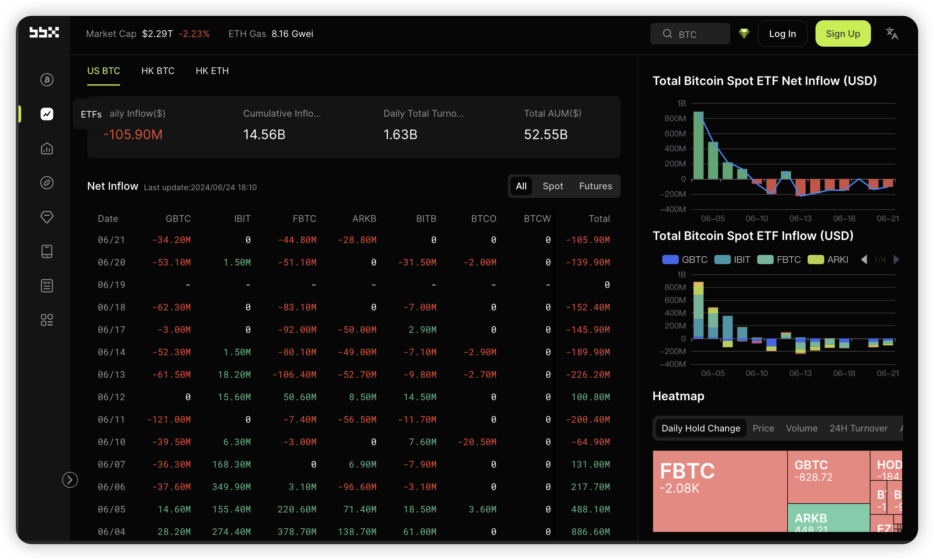Click the GBTC heatmap tile
934x560 pixels.
coord(829,477)
